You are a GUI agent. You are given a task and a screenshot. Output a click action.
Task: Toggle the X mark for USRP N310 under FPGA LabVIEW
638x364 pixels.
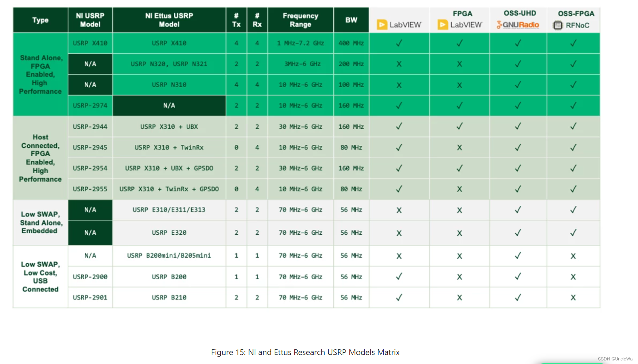point(459,85)
